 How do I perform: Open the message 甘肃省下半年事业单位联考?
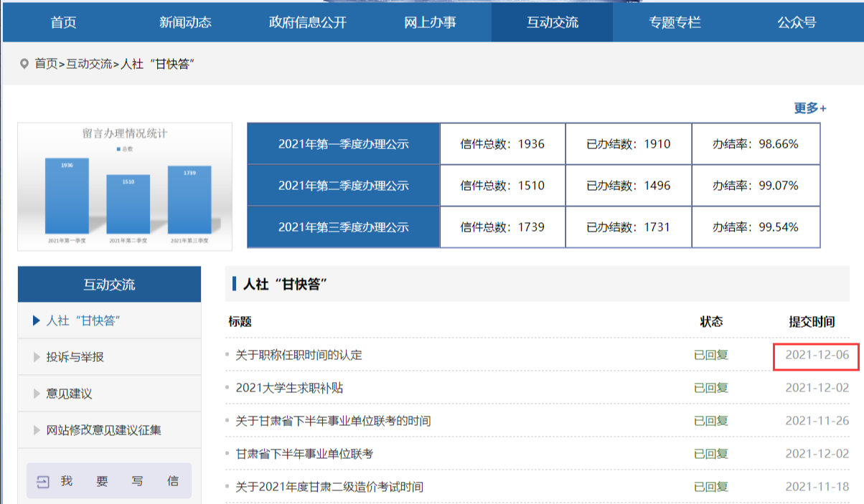pyautogui.click(x=304, y=454)
